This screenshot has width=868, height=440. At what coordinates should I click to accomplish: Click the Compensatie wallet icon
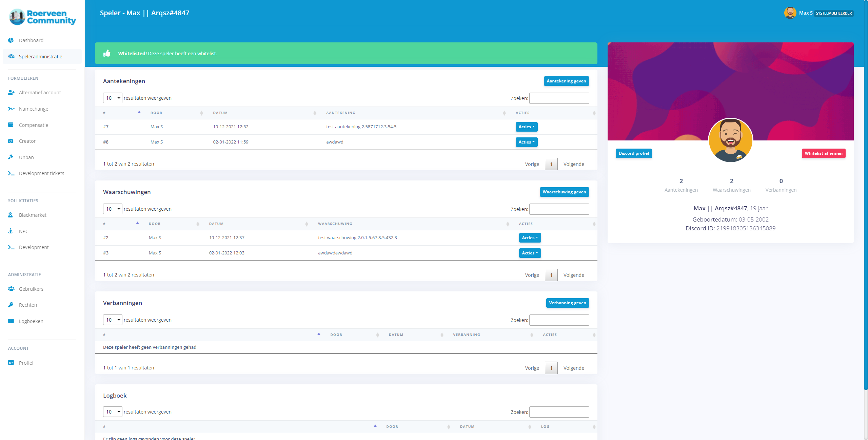point(11,125)
